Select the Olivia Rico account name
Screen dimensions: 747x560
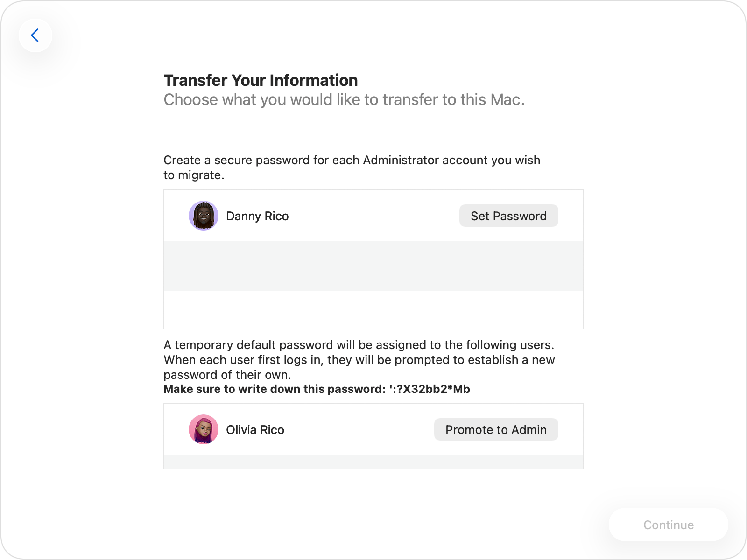point(255,430)
